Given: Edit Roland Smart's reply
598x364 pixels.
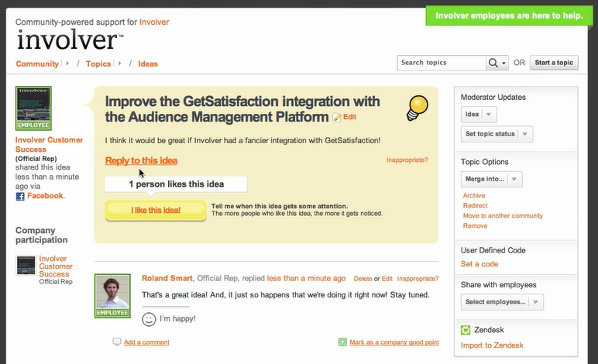Looking at the screenshot, I should 387,279.
